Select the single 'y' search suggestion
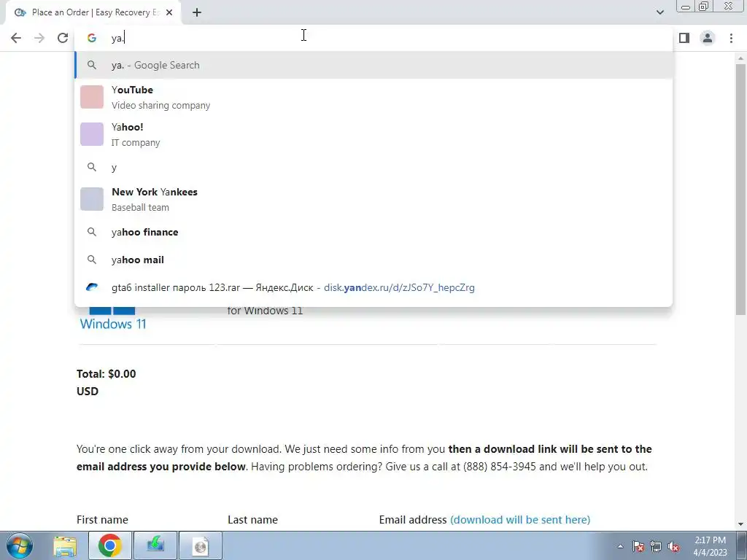 [373, 167]
